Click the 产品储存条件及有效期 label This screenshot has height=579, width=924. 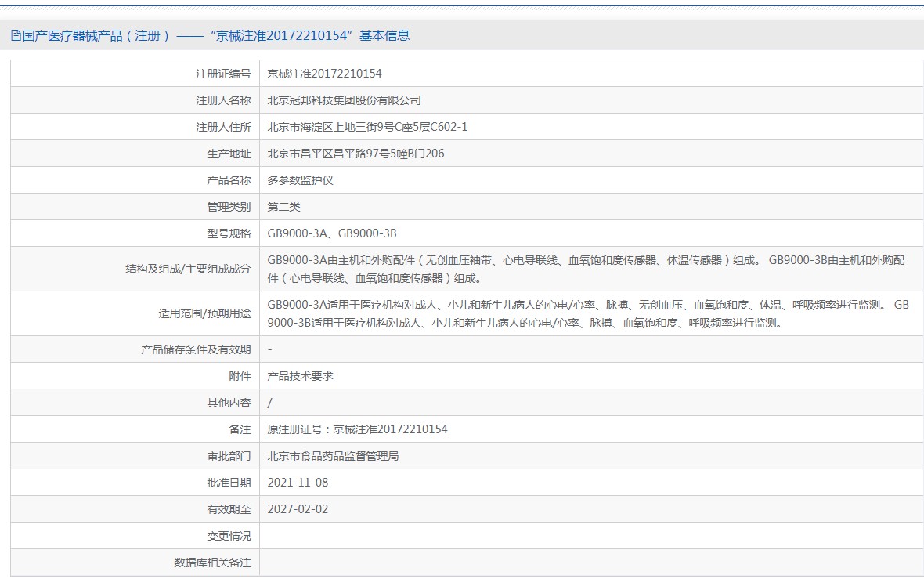(196, 349)
